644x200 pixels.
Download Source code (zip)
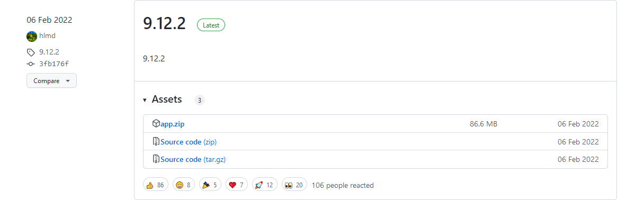click(189, 142)
